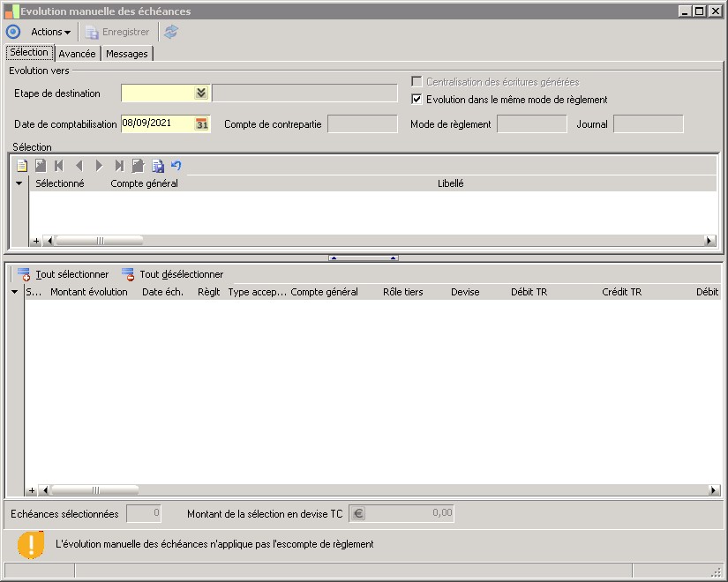The width and height of the screenshot is (728, 582).
Task: Click the blue circular icon left of Actions
Action: tap(13, 32)
